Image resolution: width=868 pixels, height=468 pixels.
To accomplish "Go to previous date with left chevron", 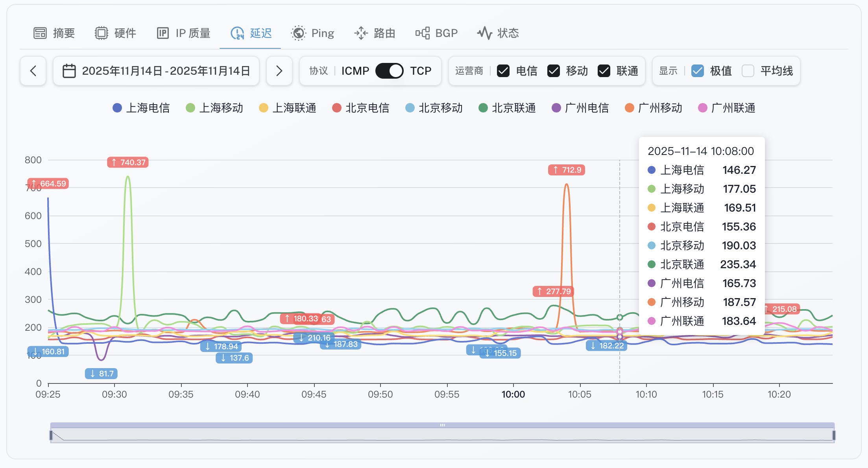I will pyautogui.click(x=33, y=71).
